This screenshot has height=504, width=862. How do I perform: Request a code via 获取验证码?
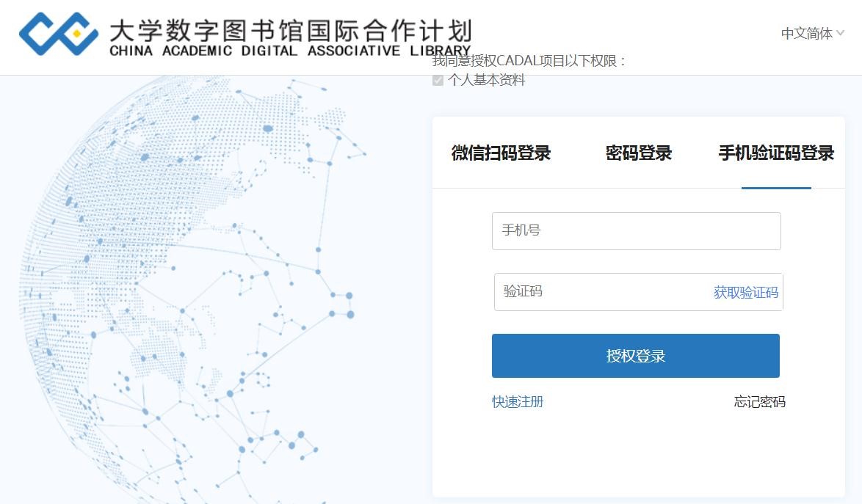pyautogui.click(x=745, y=293)
